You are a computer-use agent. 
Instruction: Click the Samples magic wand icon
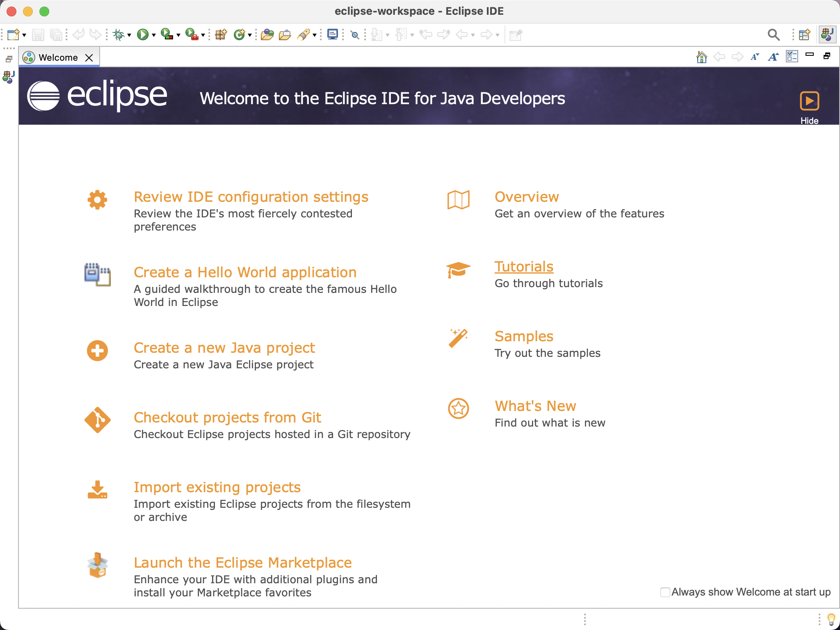click(458, 338)
